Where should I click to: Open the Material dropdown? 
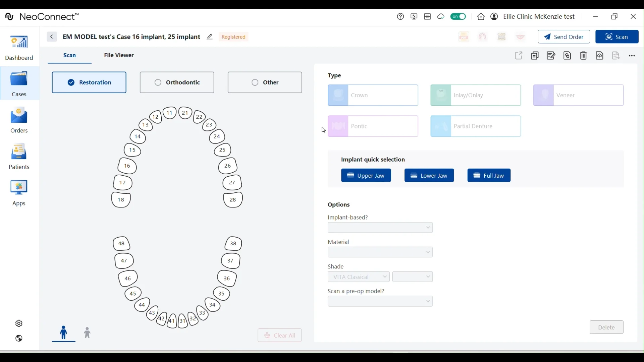[x=380, y=252]
